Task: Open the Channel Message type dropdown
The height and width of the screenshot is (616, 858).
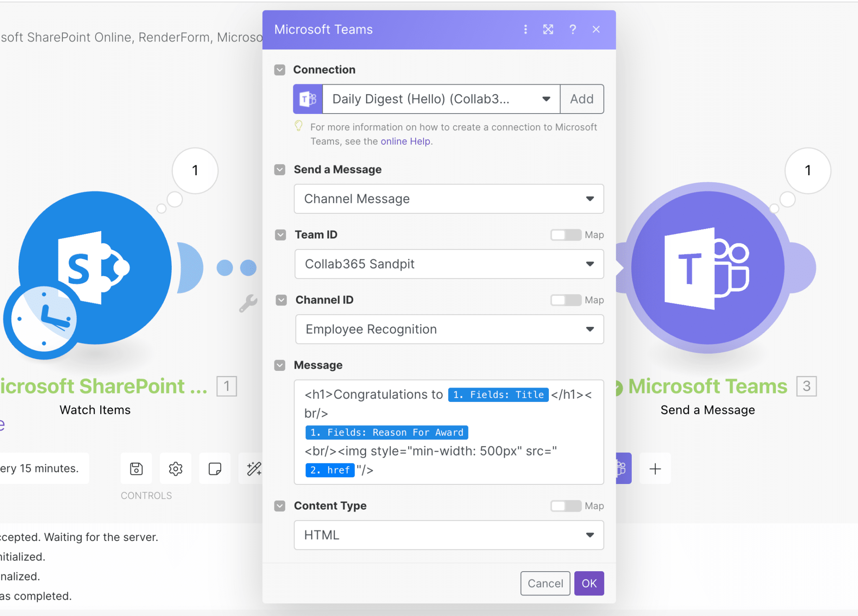Action: tap(589, 199)
